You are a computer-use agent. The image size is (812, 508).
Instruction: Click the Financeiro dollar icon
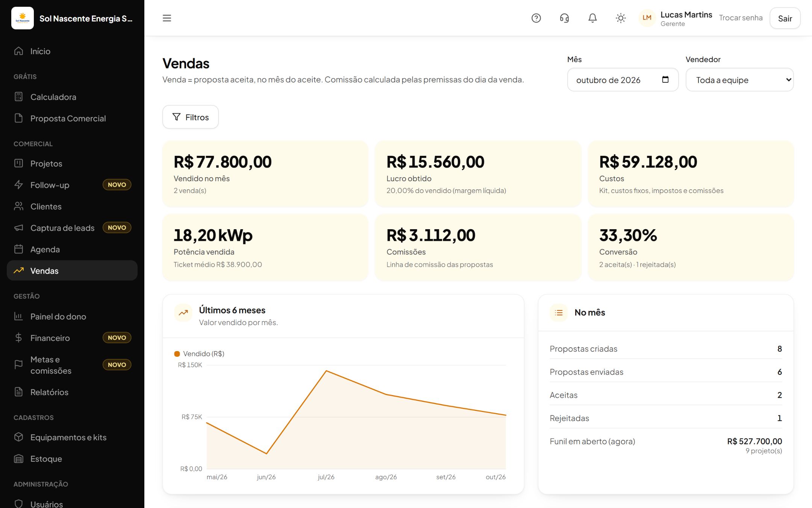tap(18, 338)
